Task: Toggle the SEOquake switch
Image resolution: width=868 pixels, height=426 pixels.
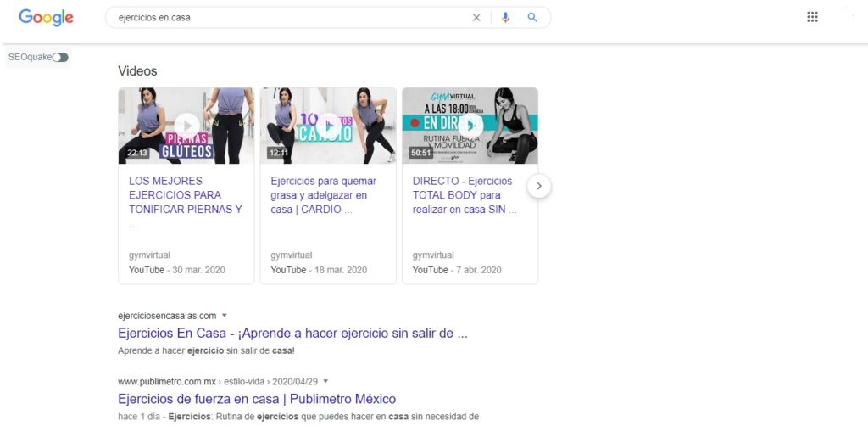Action: click(60, 58)
